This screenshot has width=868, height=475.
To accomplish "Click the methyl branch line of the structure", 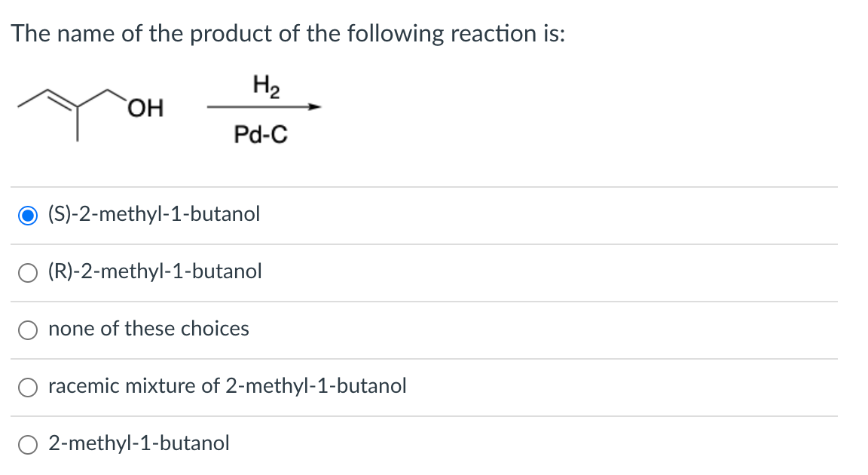I will coord(77,124).
